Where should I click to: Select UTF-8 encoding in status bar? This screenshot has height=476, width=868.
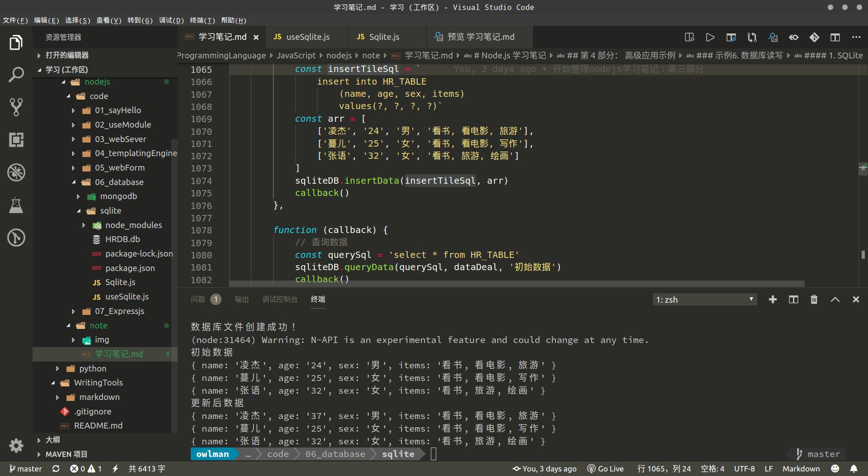coord(744,469)
